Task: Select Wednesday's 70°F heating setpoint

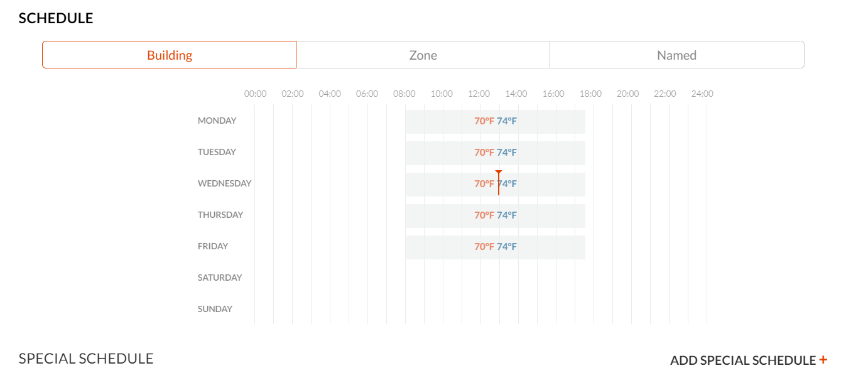Action: [x=484, y=184]
